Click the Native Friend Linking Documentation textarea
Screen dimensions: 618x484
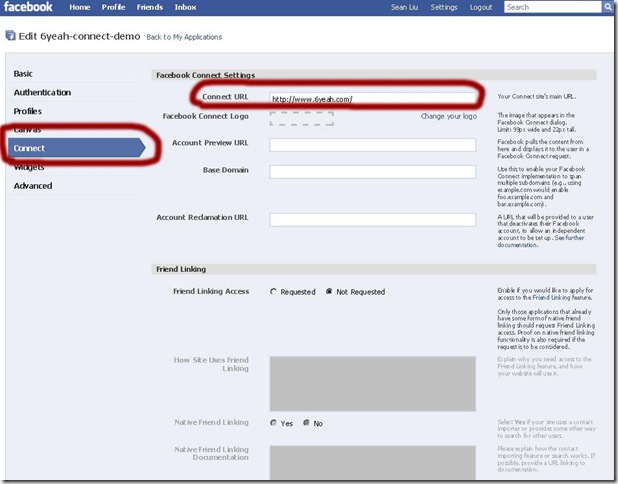pyautogui.click(x=372, y=462)
